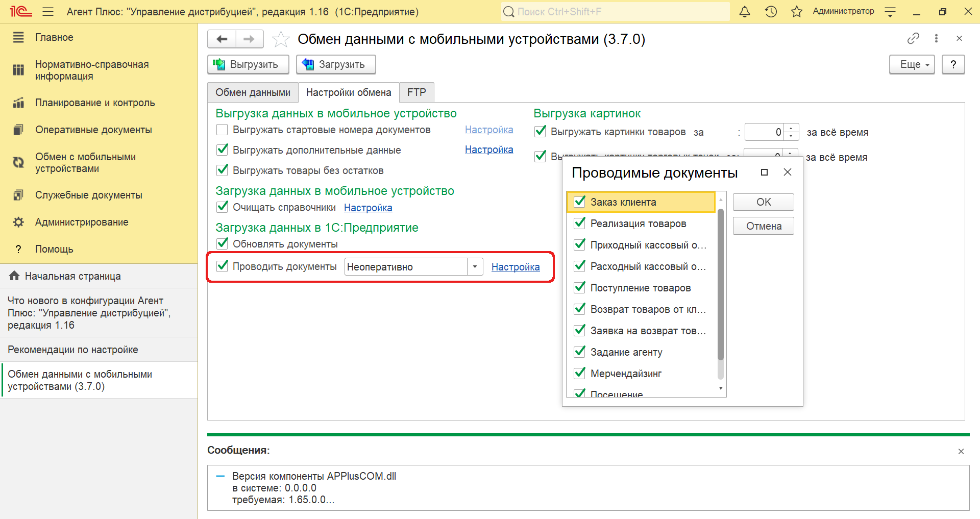Add this page to favorites star
The width and height of the screenshot is (980, 519).
280,39
